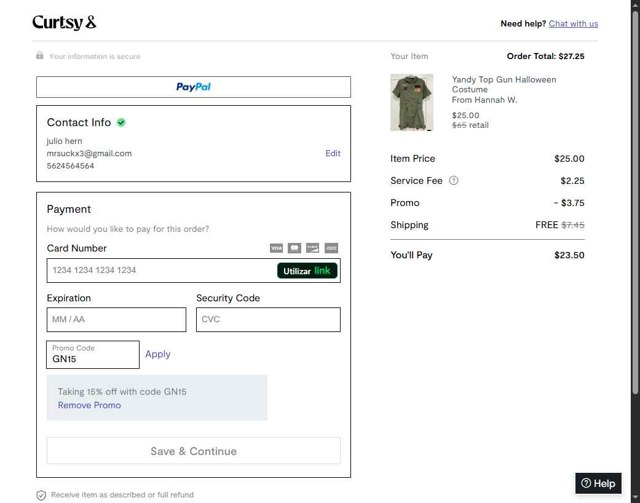Click the Taking 15% off message
Screen dimensions: 640x503
point(122,392)
